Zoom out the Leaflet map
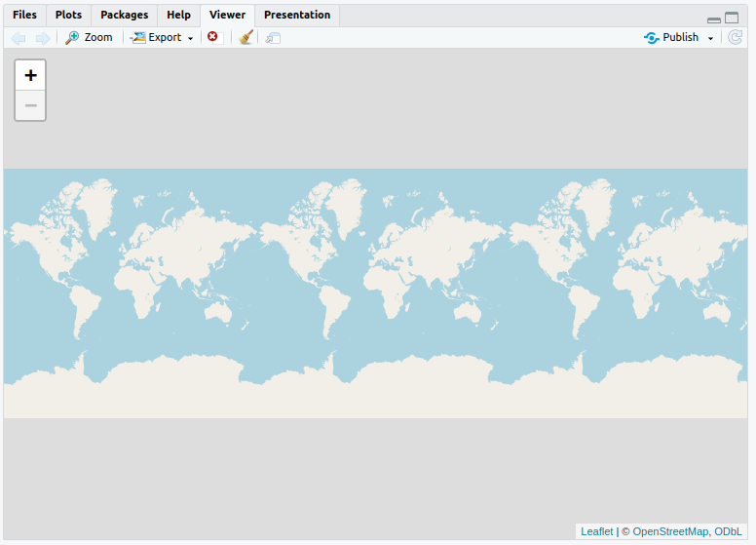This screenshot has width=756, height=545. 30,105
